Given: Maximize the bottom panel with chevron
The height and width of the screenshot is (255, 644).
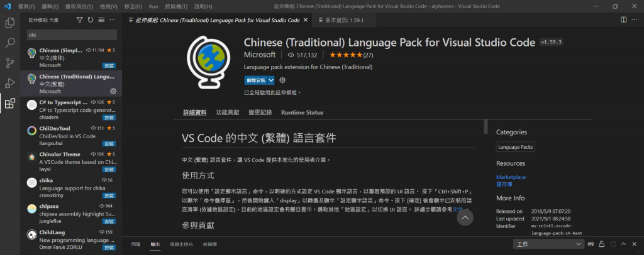Looking at the screenshot, I should (x=623, y=244).
